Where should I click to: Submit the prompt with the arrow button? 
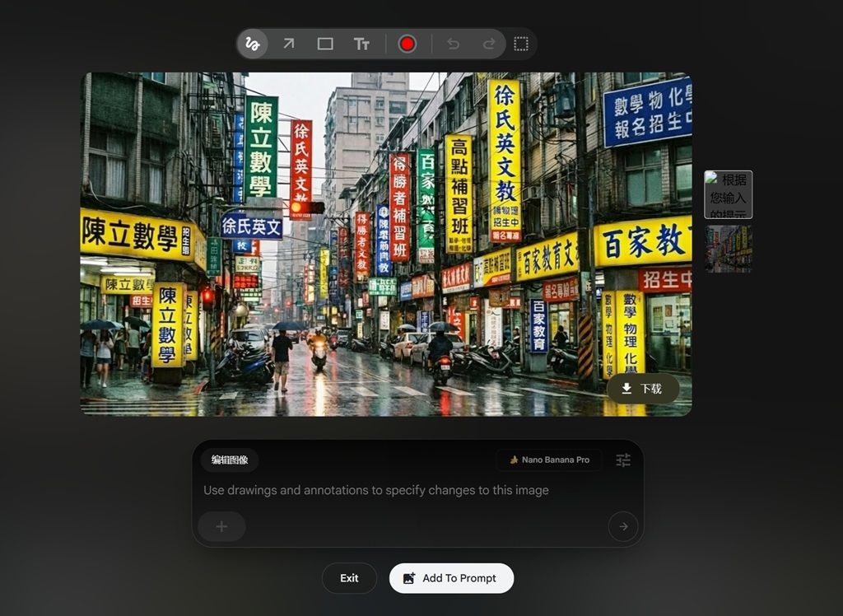pos(622,526)
